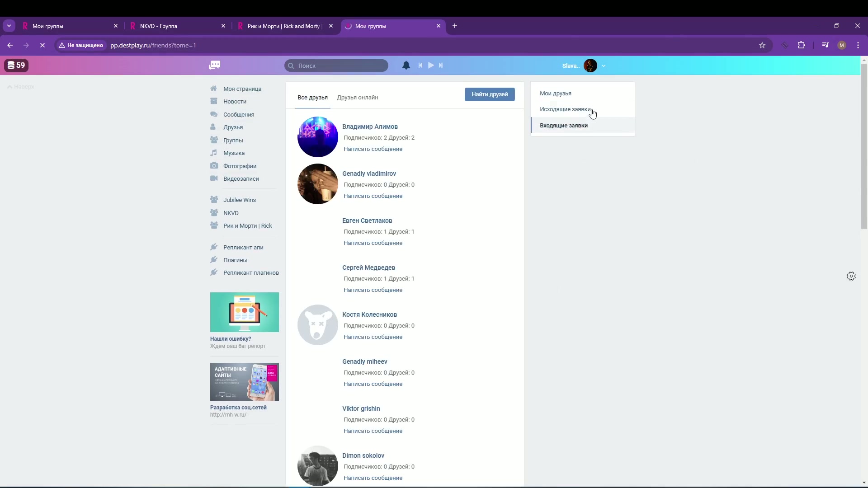This screenshot has height=488, width=868.
Task: Click the page vertical scrollbar
Action: (x=864, y=147)
